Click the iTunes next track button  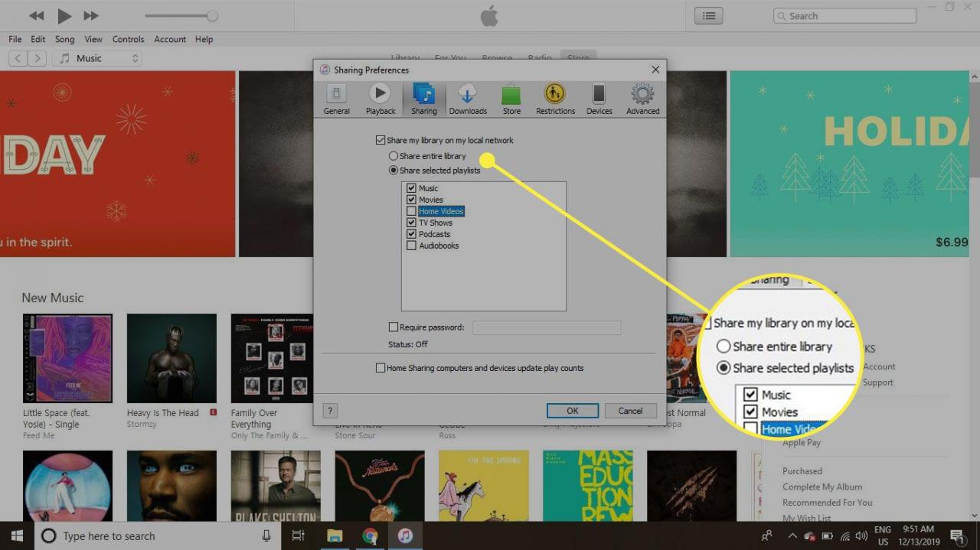[x=90, y=15]
